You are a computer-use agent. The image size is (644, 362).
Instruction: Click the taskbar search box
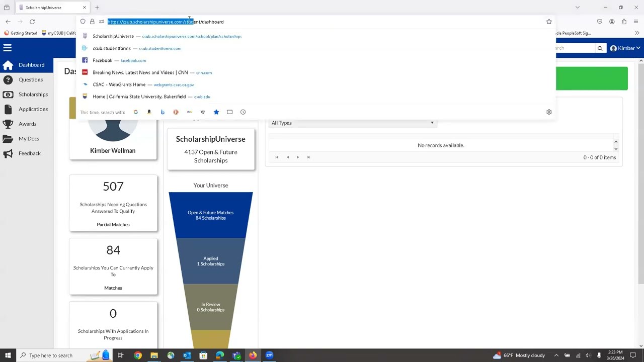click(x=64, y=355)
